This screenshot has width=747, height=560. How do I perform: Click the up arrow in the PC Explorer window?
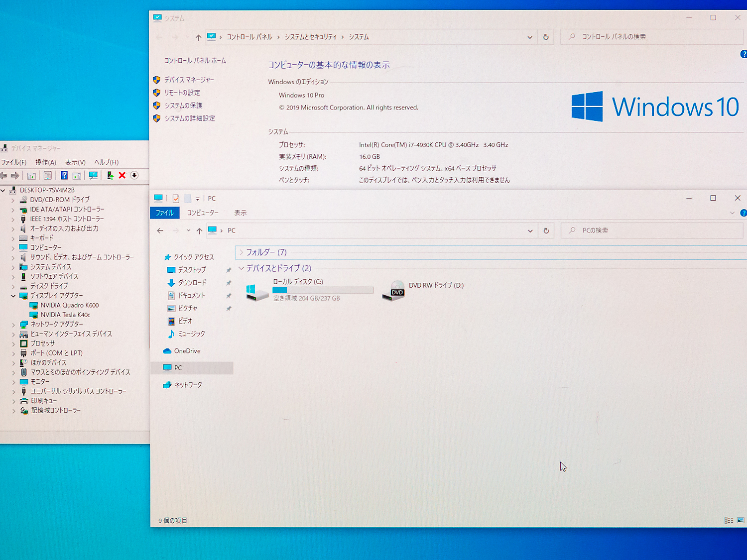point(199,230)
